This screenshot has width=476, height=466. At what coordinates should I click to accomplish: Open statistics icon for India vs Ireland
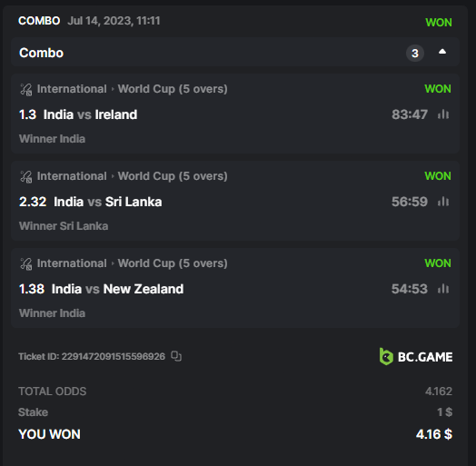click(443, 114)
